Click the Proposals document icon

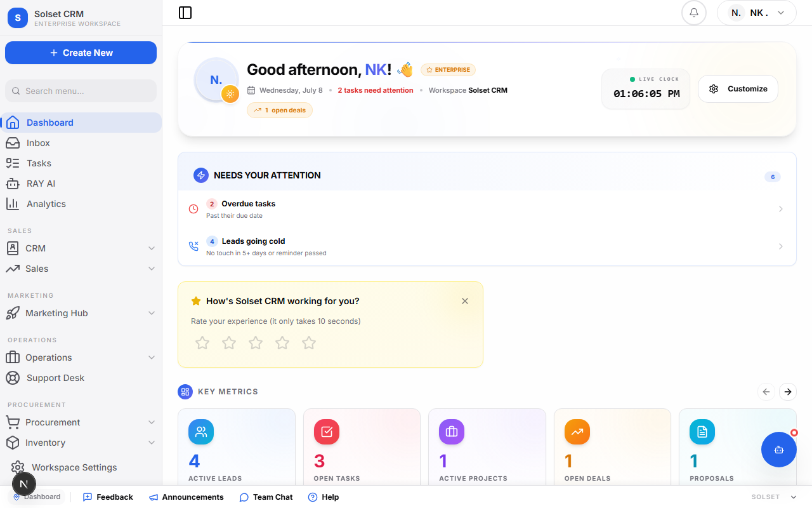702,432
